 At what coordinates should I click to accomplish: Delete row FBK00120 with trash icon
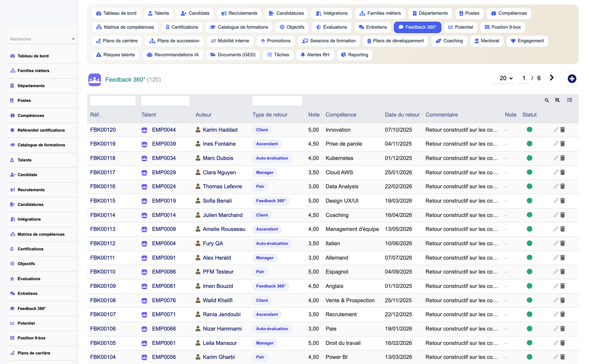(x=563, y=129)
